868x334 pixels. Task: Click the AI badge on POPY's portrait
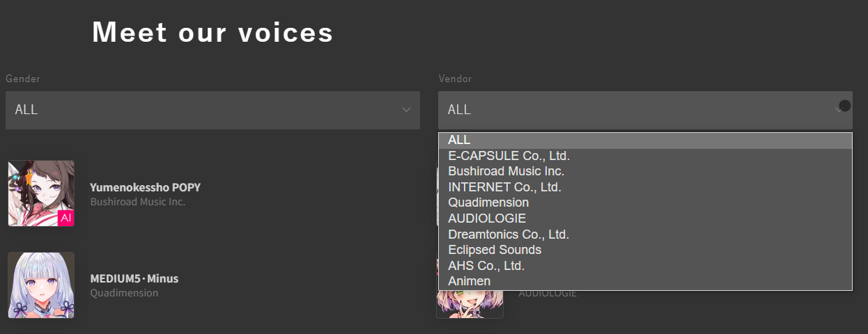click(66, 218)
